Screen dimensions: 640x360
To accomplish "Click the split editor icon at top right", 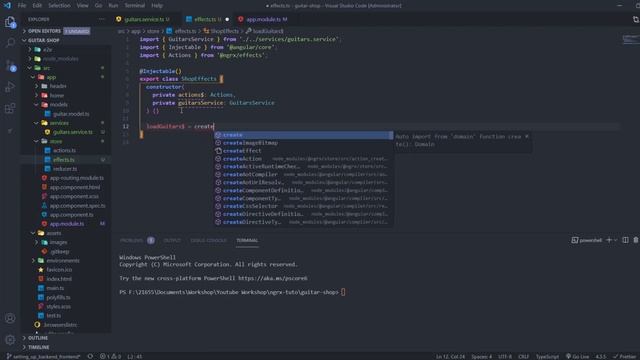I will (x=636, y=19).
